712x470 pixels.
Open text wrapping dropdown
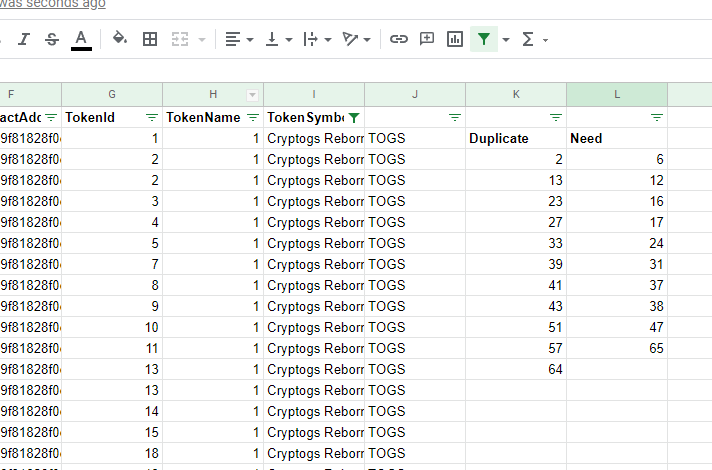click(317, 40)
